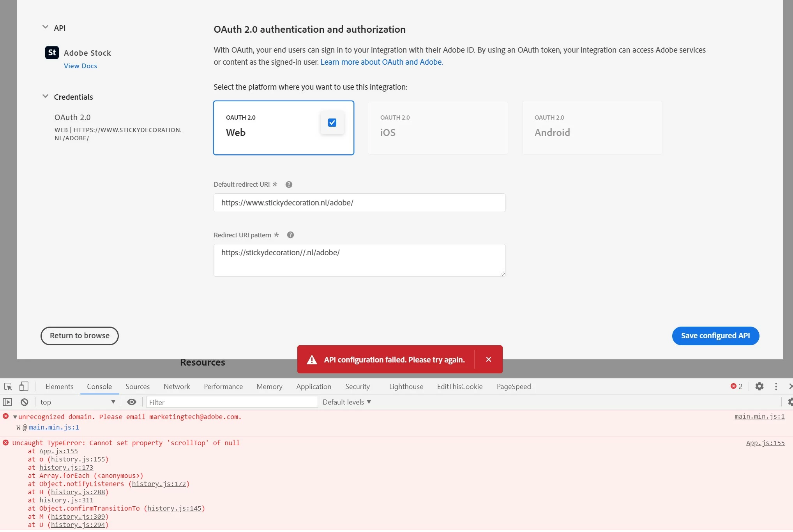Dismiss the API configuration failed toast

(x=489, y=359)
